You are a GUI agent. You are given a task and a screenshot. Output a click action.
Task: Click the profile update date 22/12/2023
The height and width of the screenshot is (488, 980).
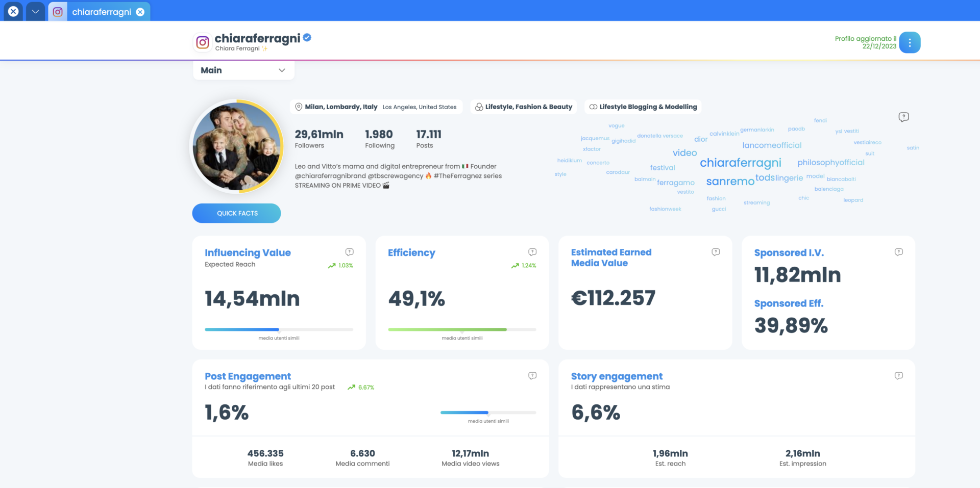tap(879, 46)
